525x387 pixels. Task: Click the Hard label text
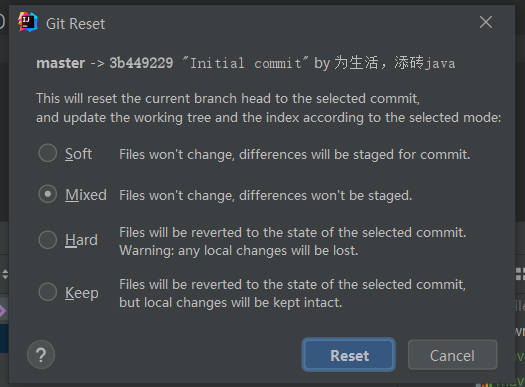point(81,240)
